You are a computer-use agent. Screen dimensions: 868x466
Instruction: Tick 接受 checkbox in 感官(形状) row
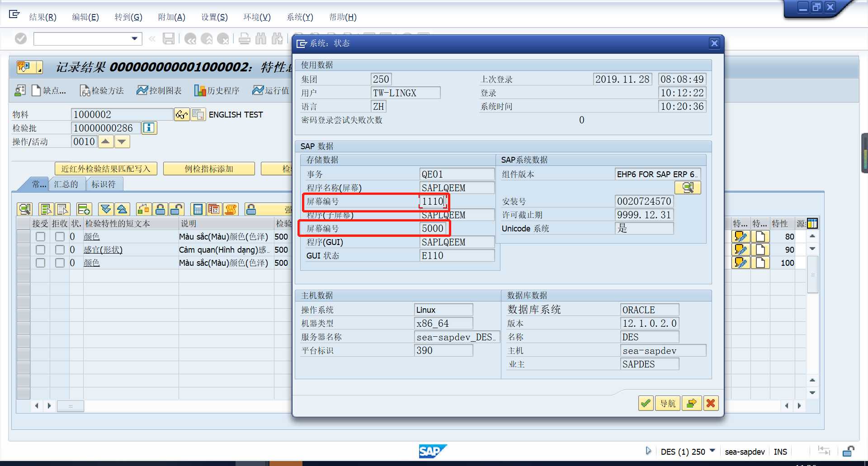click(41, 250)
